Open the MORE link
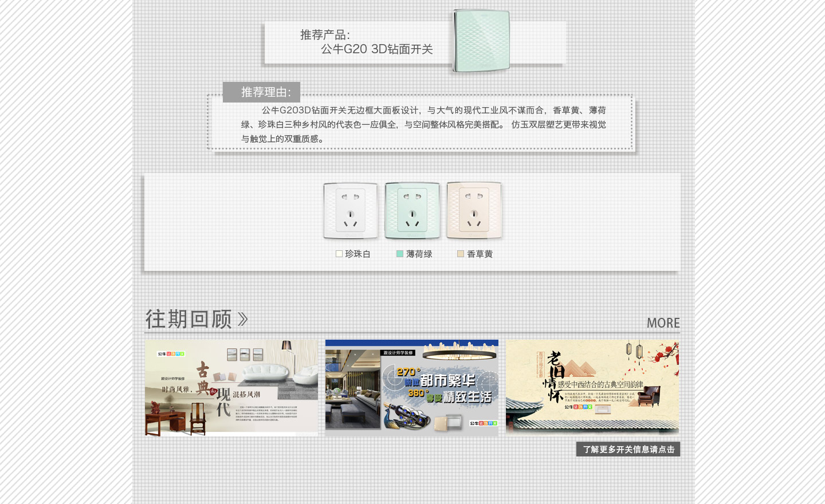 (x=663, y=323)
